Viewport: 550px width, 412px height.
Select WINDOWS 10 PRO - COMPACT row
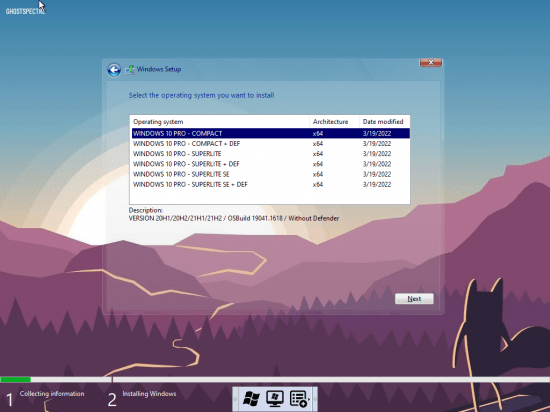(x=271, y=133)
